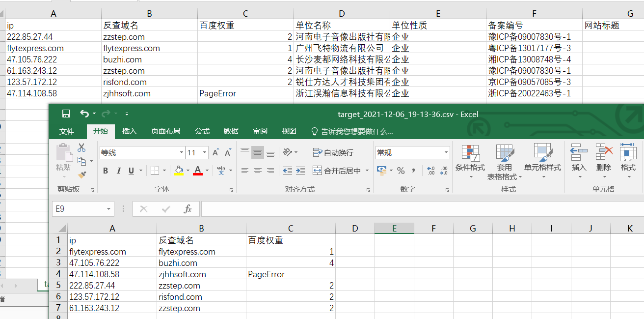This screenshot has width=644, height=319.
Task: Copy selection with the copy icon
Action: [82, 160]
